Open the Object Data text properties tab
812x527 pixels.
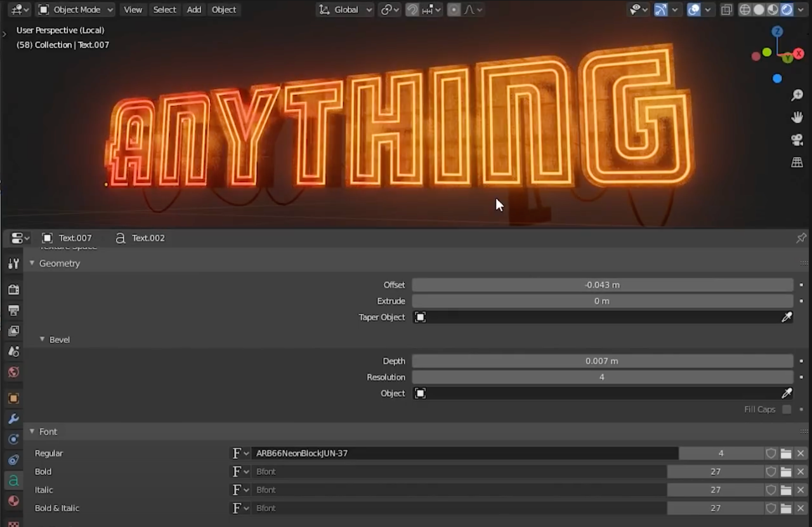[x=13, y=481]
